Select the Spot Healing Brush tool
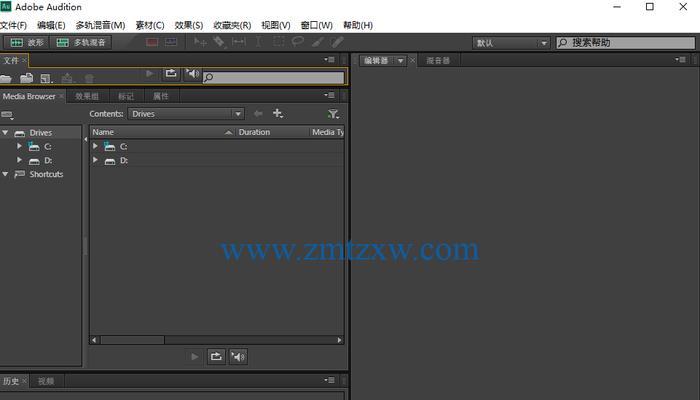Viewport: 700px width, 400px height. tap(338, 42)
